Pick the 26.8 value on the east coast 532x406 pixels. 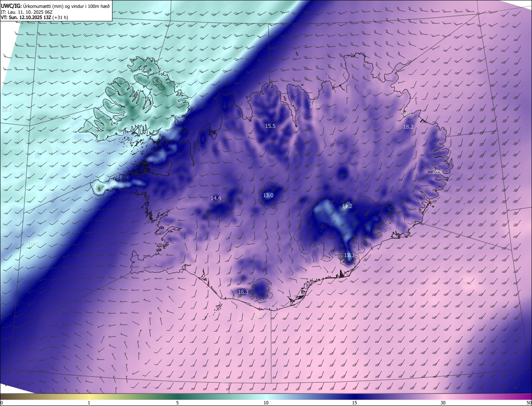438,171
